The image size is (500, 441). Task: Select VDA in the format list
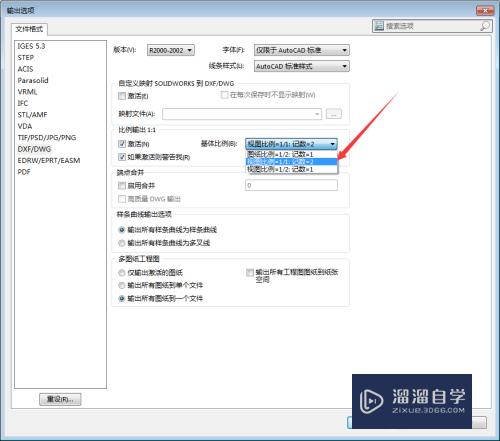click(x=25, y=126)
